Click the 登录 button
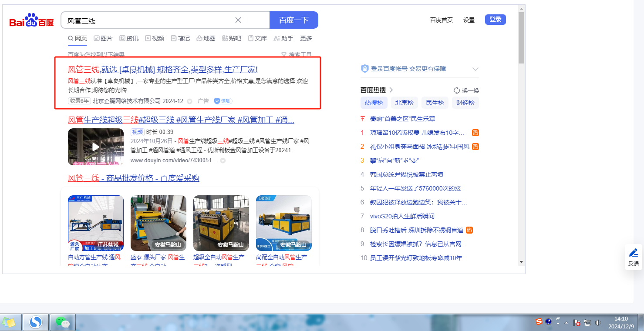 pos(496,20)
